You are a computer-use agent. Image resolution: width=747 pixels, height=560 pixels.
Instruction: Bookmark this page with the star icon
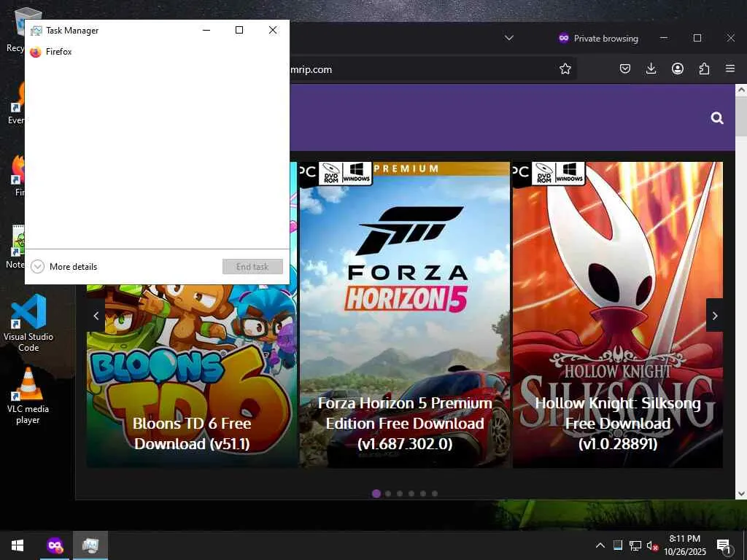click(x=565, y=69)
